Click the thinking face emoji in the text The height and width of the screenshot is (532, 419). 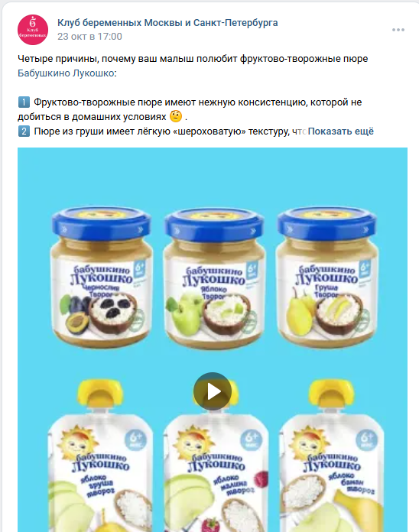[176, 116]
